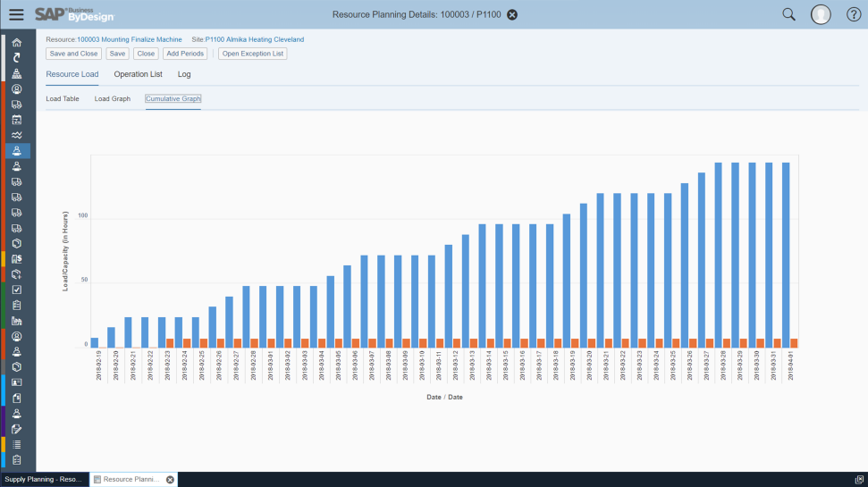Click the highlighted Supply Planning sidebar icon

[x=17, y=150]
